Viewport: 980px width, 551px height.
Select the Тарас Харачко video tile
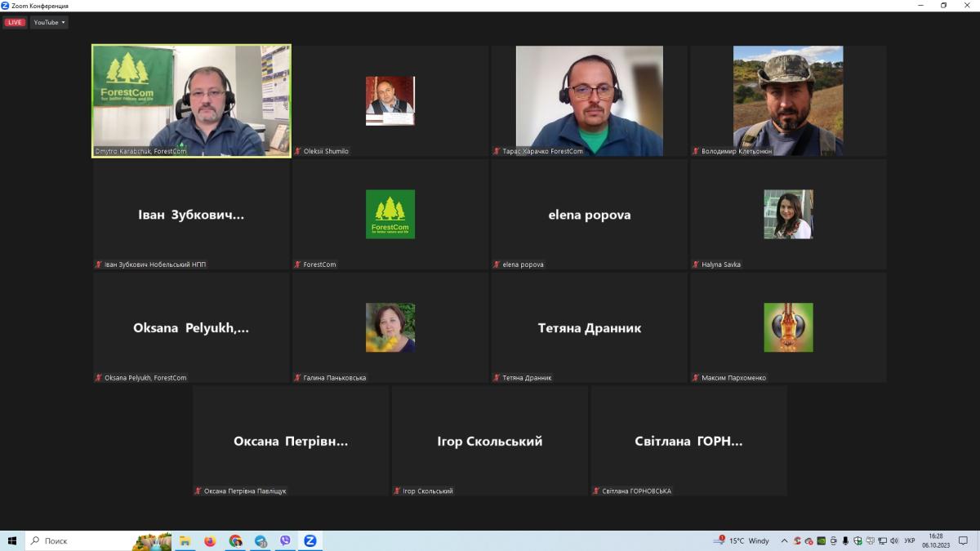point(589,100)
